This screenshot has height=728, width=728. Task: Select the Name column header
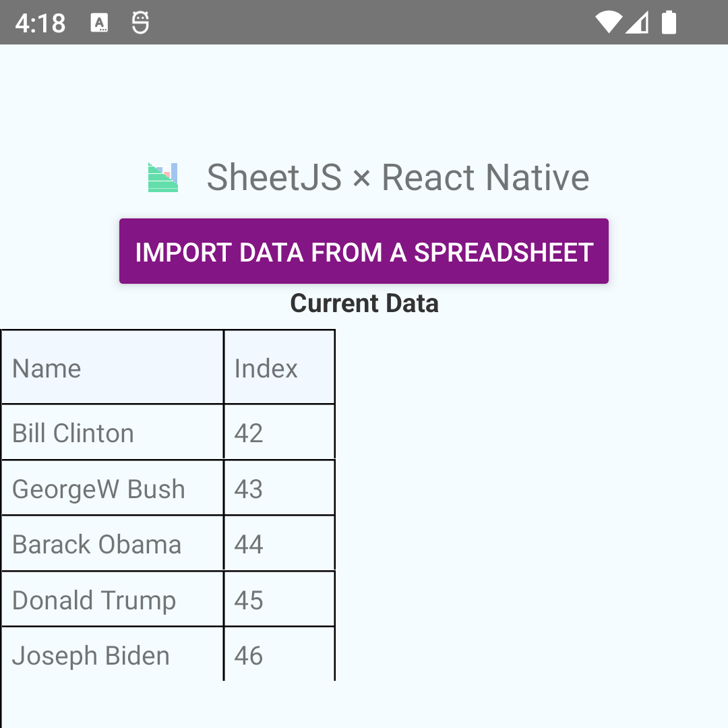pos(111,367)
